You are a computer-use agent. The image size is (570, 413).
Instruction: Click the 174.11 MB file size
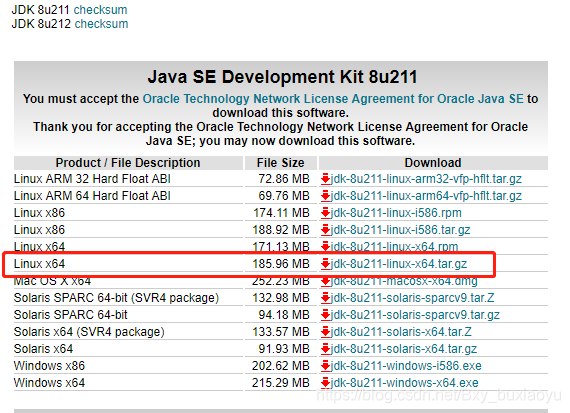[281, 213]
